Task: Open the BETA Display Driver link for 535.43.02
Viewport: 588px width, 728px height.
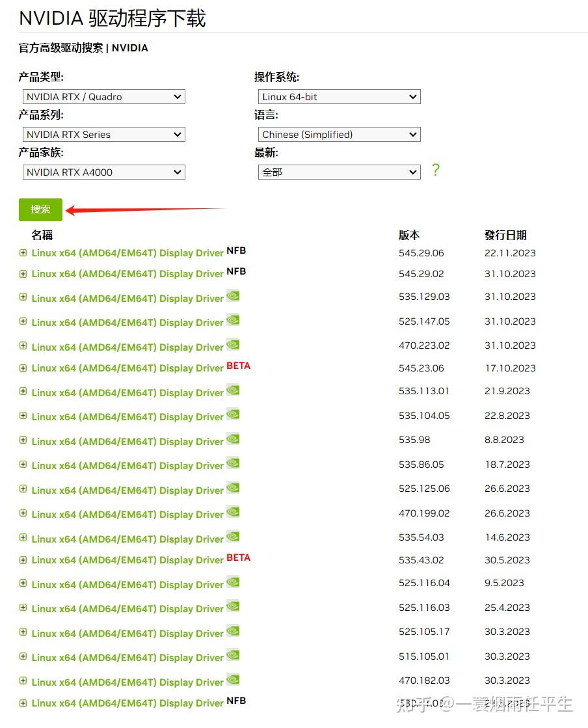Action: point(127,560)
